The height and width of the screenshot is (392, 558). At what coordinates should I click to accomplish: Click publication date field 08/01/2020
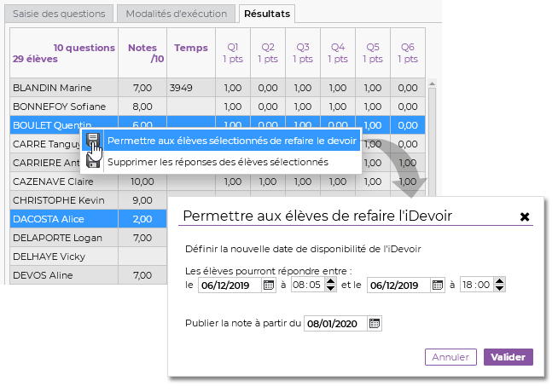pos(335,324)
